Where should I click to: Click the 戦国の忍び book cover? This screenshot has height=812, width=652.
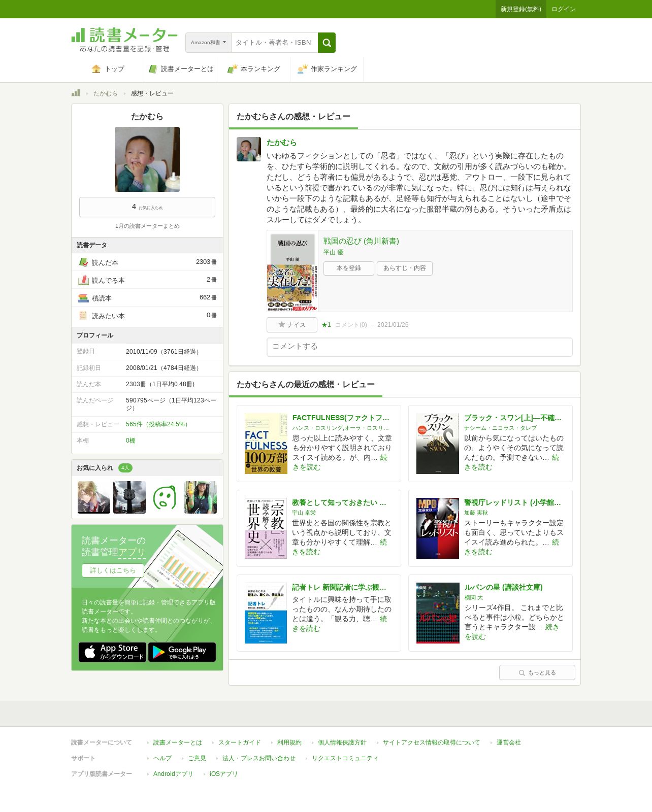click(x=292, y=271)
